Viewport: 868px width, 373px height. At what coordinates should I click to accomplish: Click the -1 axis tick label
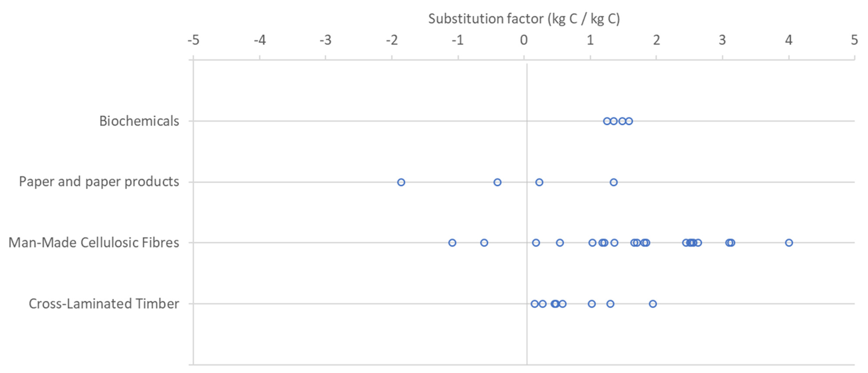tap(458, 41)
